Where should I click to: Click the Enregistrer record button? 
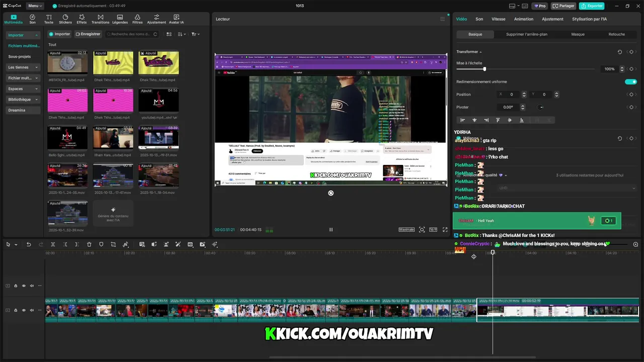pyautogui.click(x=88, y=34)
